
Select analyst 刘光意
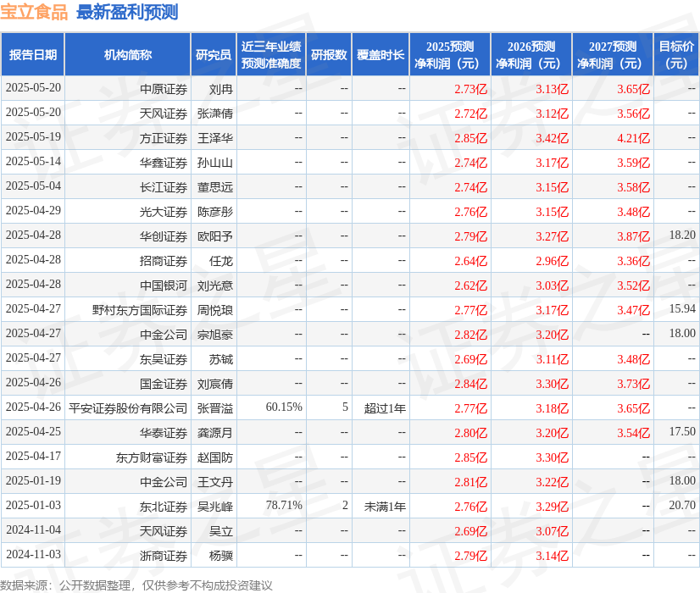pyautogui.click(x=215, y=285)
